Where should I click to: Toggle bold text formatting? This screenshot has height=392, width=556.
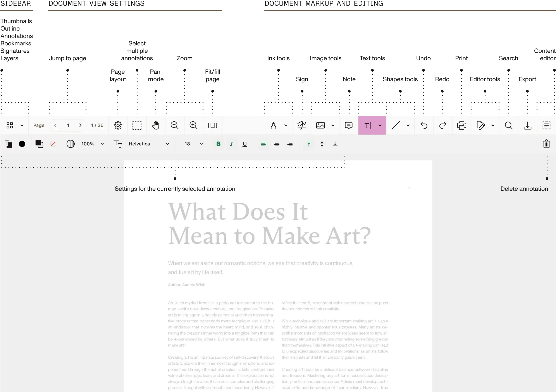(218, 144)
